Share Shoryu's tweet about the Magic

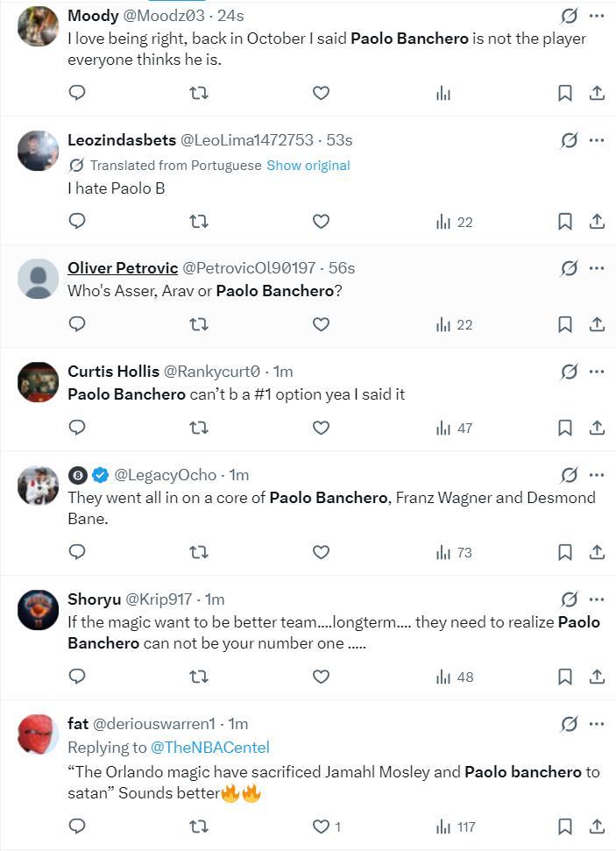click(x=597, y=677)
